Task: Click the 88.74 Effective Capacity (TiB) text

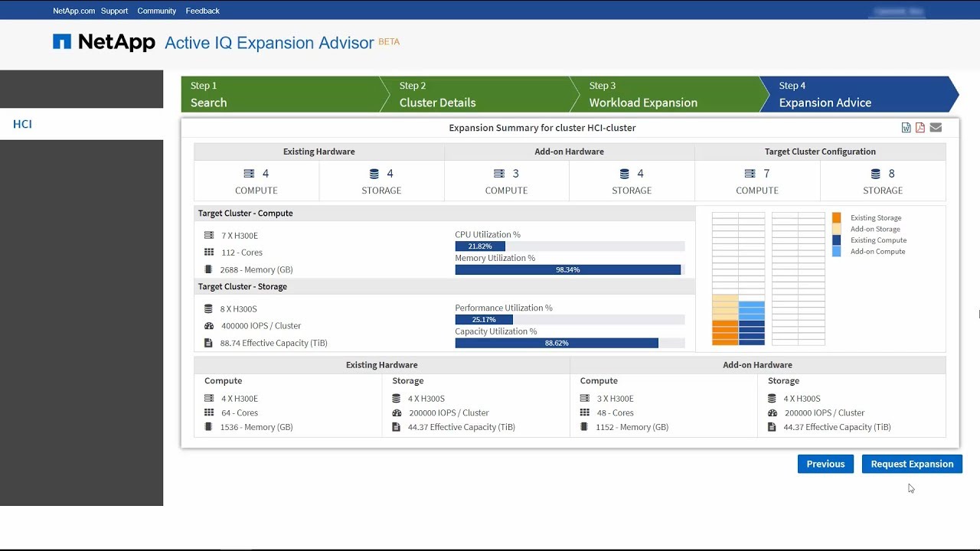Action: point(274,344)
